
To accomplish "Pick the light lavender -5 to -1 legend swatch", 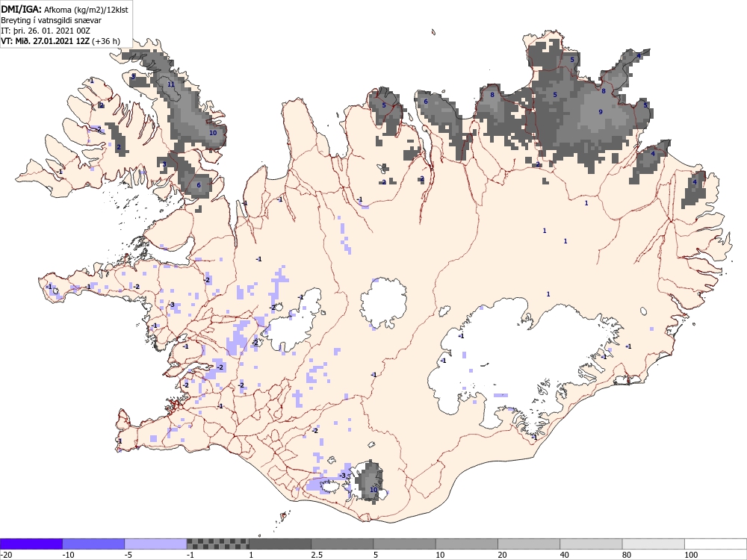I will (x=155, y=544).
